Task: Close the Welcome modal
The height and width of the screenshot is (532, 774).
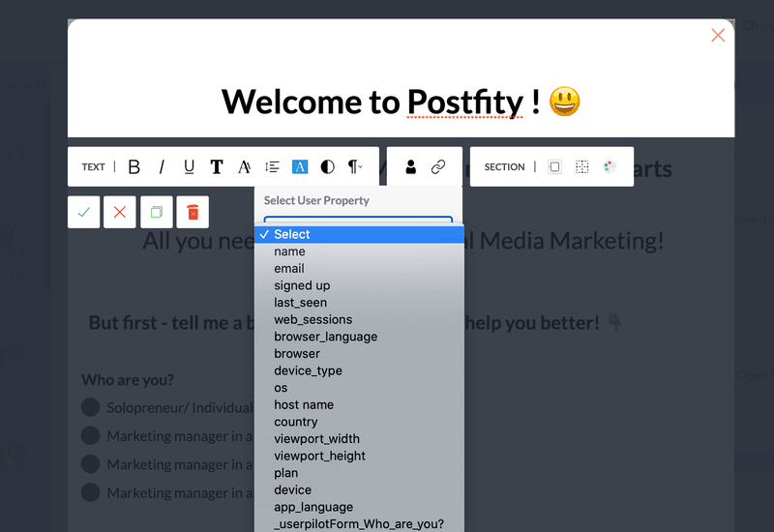Action: tap(718, 35)
